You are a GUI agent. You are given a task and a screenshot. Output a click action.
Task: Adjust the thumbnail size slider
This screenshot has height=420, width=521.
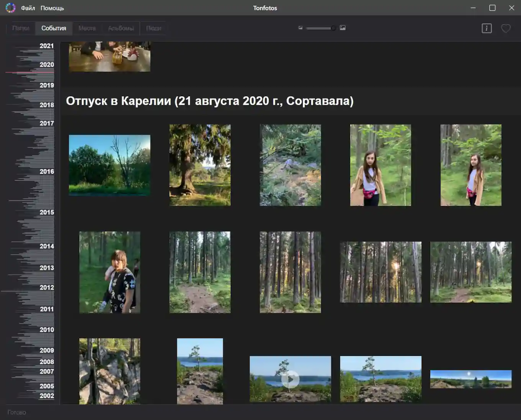pos(321,28)
